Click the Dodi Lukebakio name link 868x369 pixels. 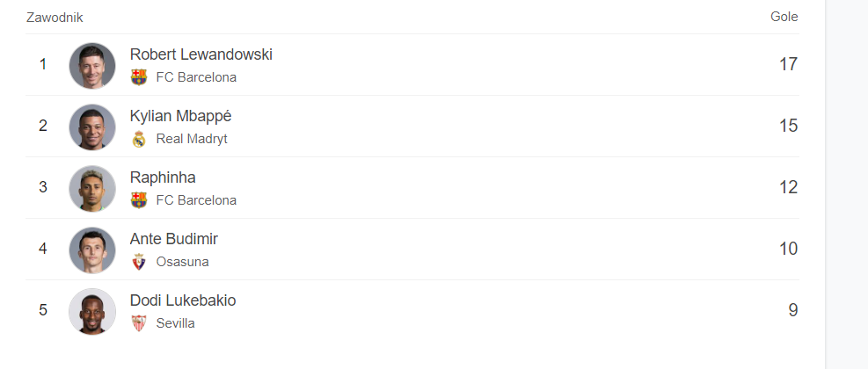[x=183, y=300]
